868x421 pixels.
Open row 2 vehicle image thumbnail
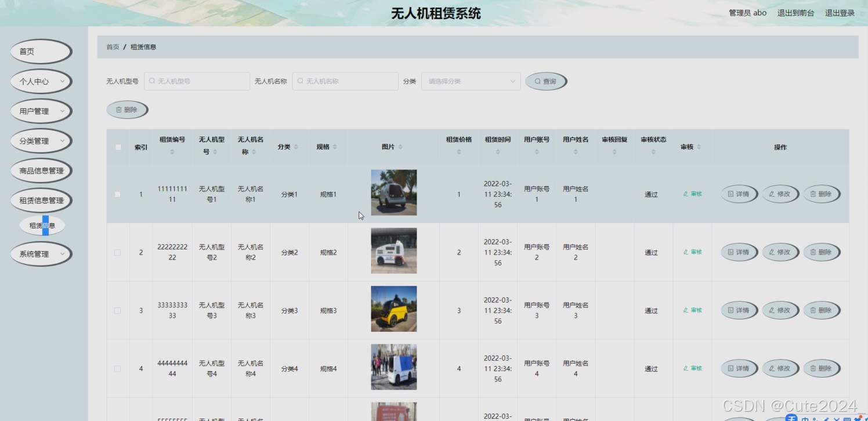pos(394,251)
